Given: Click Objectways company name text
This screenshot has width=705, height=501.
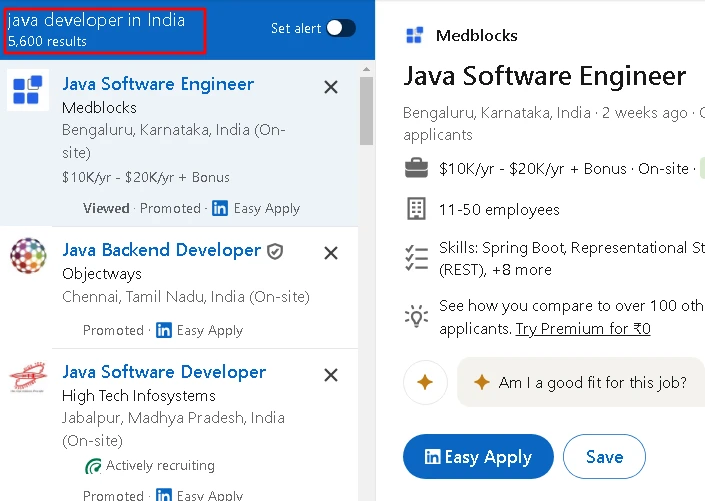Looking at the screenshot, I should [102, 273].
